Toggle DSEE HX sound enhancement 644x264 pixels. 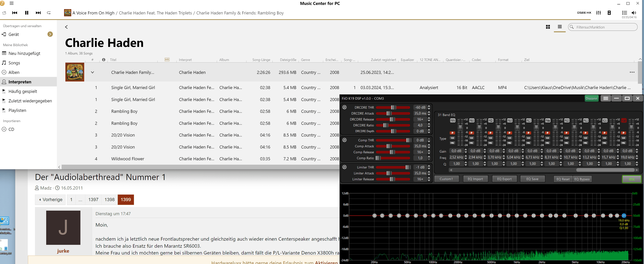point(584,13)
